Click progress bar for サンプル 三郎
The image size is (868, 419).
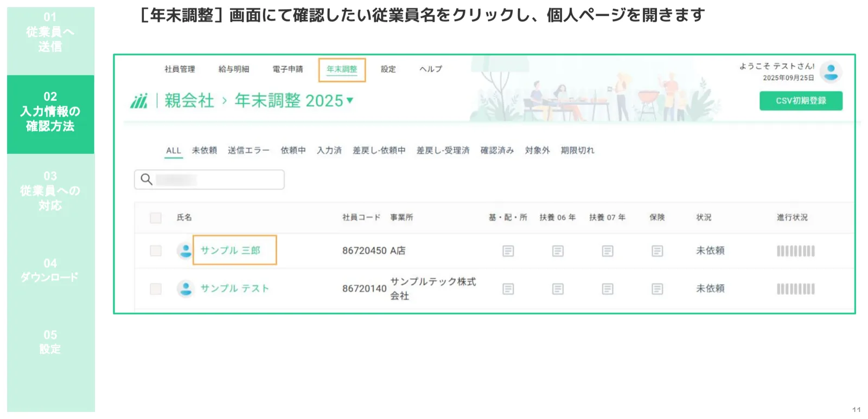point(796,251)
